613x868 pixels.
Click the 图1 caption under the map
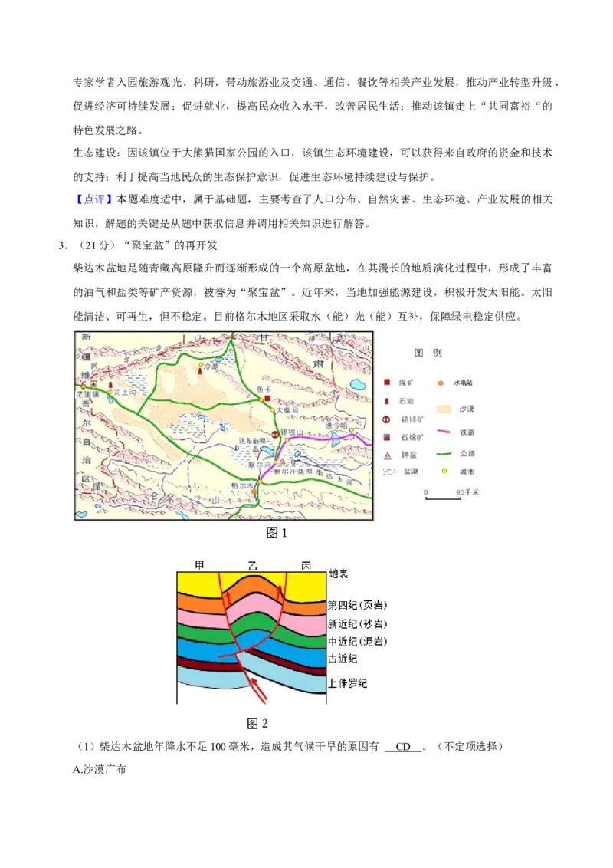(x=276, y=532)
